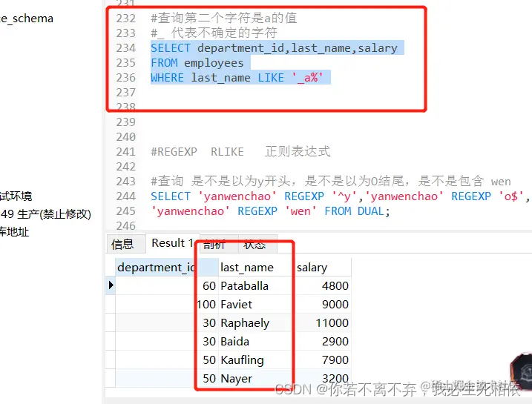Click the #REGEXP RLIKE comment line

point(240,151)
